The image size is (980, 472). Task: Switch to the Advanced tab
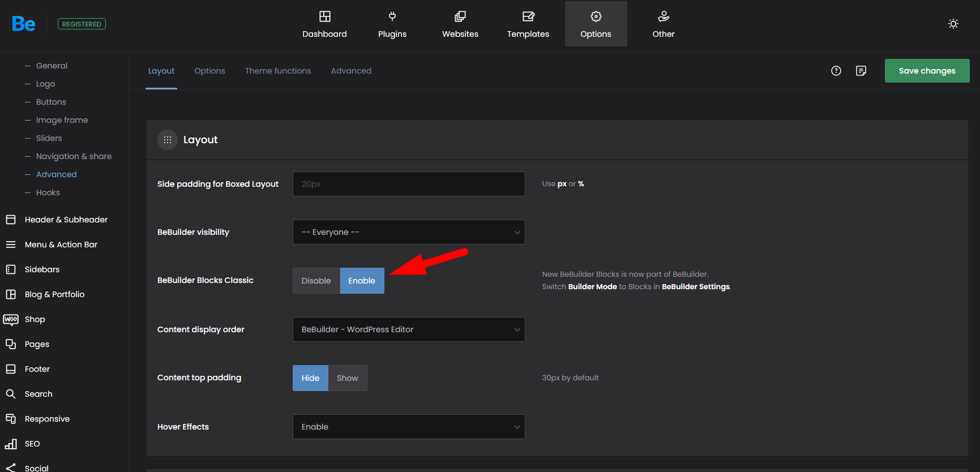[351, 71]
